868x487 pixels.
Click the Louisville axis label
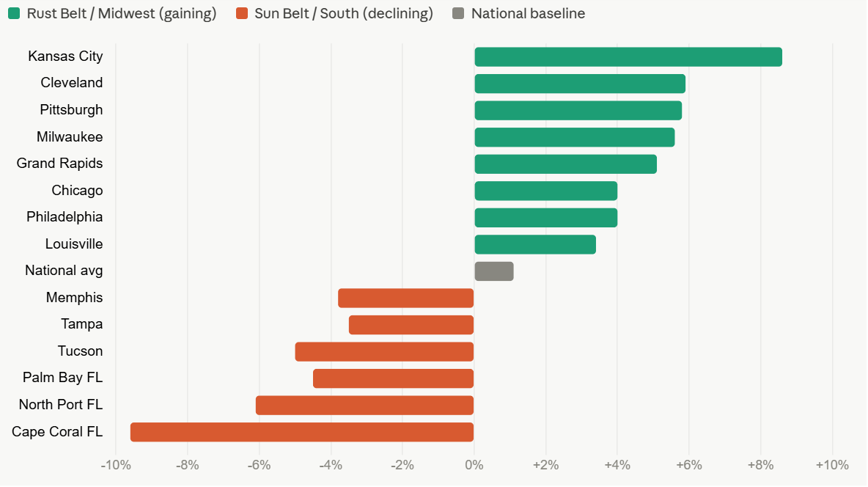tap(74, 243)
